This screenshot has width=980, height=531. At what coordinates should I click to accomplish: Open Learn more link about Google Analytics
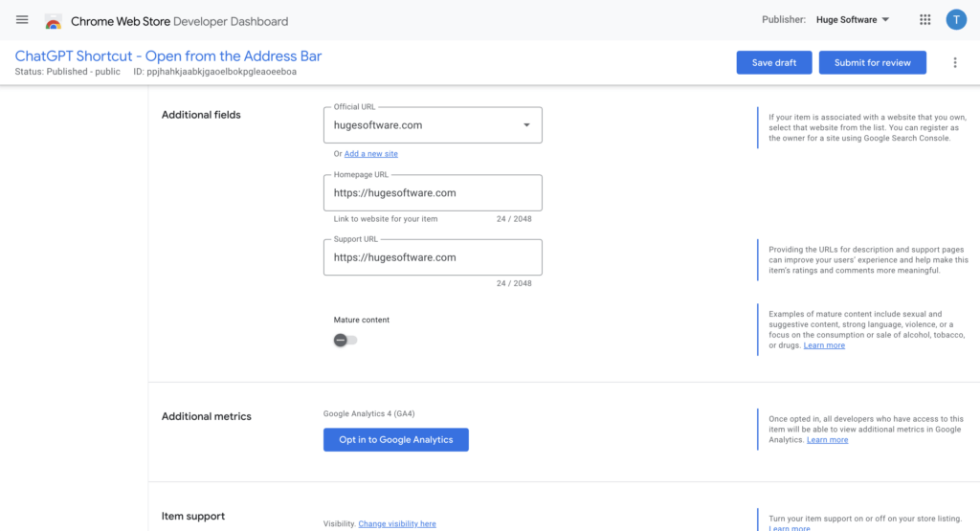coord(827,440)
